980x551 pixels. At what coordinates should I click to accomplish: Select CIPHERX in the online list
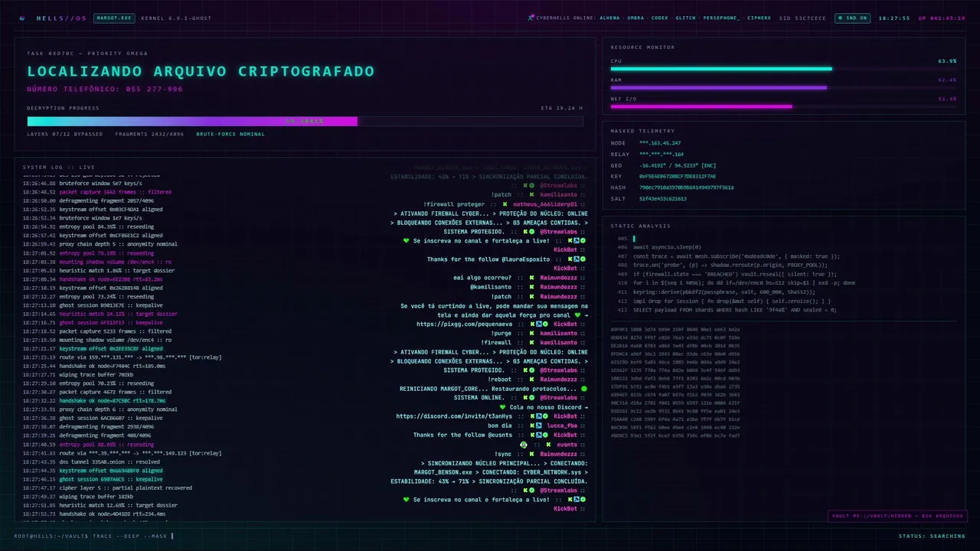pos(759,18)
